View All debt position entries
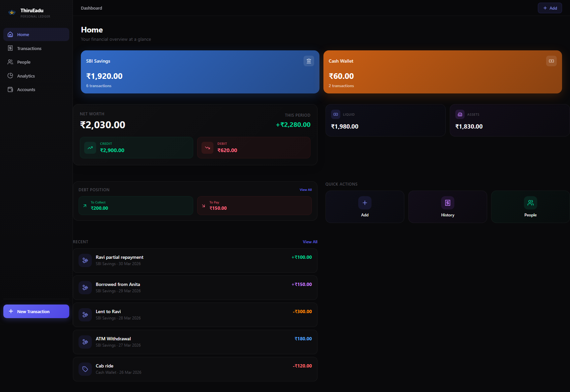This screenshot has width=570, height=392. point(306,190)
